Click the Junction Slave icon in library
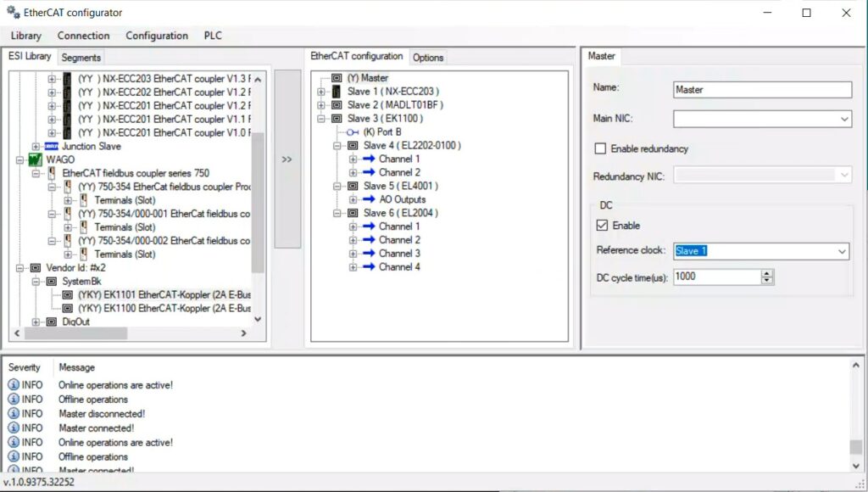 point(52,146)
